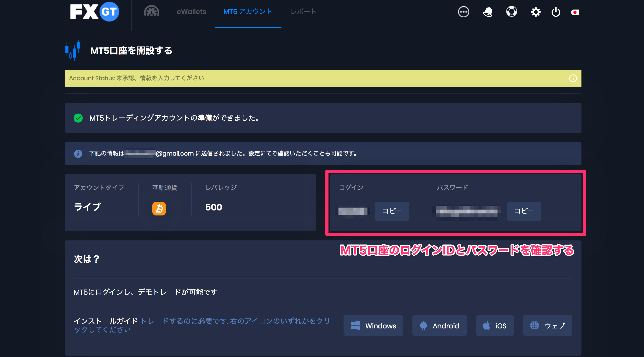Open the chat bubble icon

pos(463,12)
